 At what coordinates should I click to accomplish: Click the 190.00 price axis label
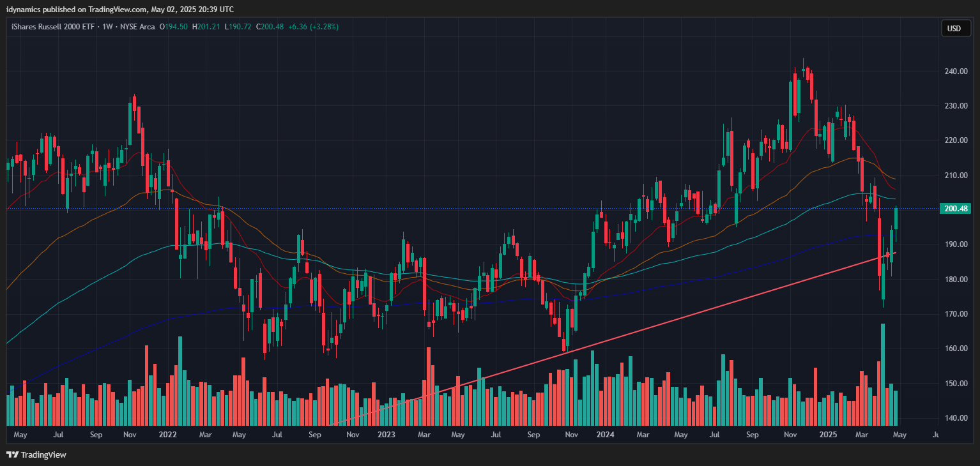coord(956,244)
